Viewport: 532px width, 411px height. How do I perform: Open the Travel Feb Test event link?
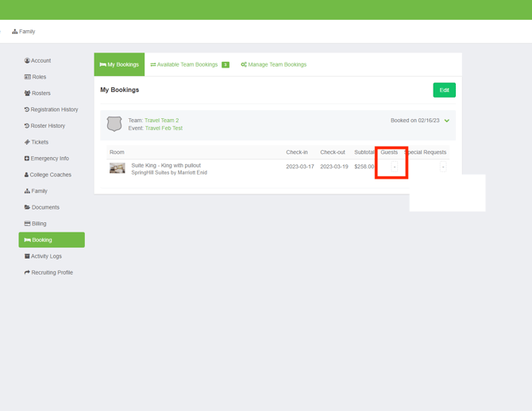(164, 128)
